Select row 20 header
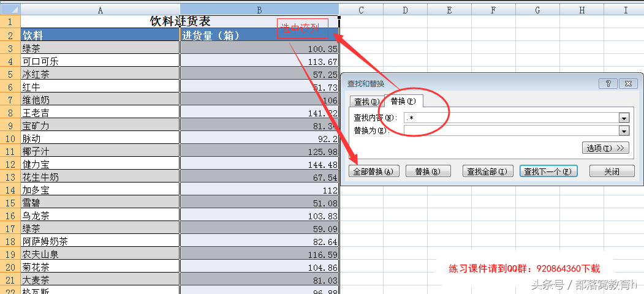644x294 pixels. pos(10,267)
